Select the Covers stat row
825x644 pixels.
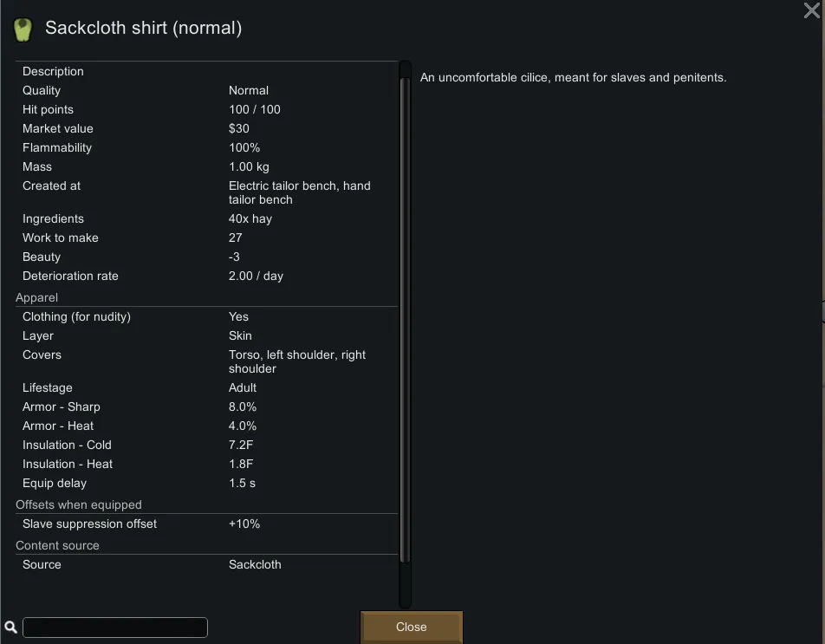tap(206, 361)
